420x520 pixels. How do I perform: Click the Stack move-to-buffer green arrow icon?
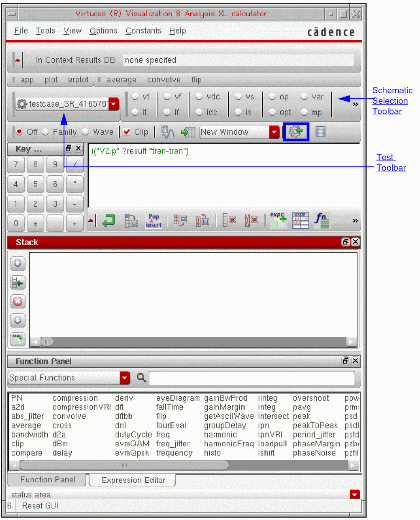(18, 283)
